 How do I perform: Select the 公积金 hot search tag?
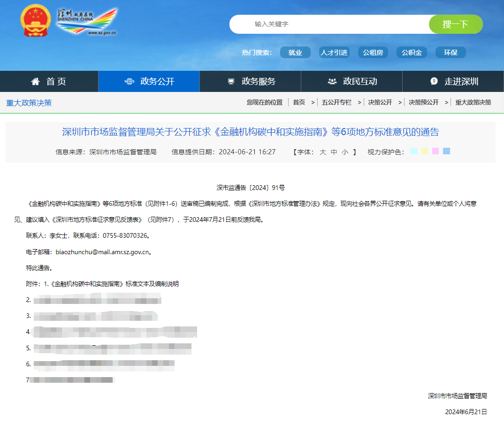(x=412, y=52)
